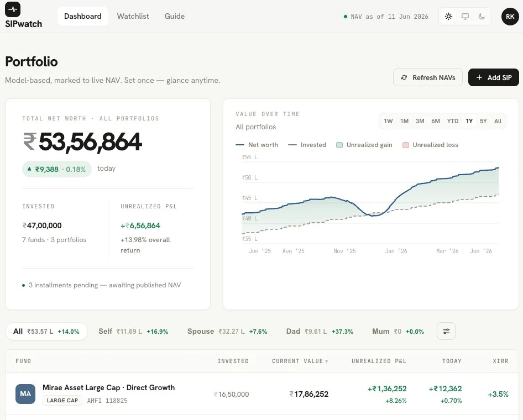Set chart range to 3M
The image size is (523, 420).
pyautogui.click(x=420, y=121)
